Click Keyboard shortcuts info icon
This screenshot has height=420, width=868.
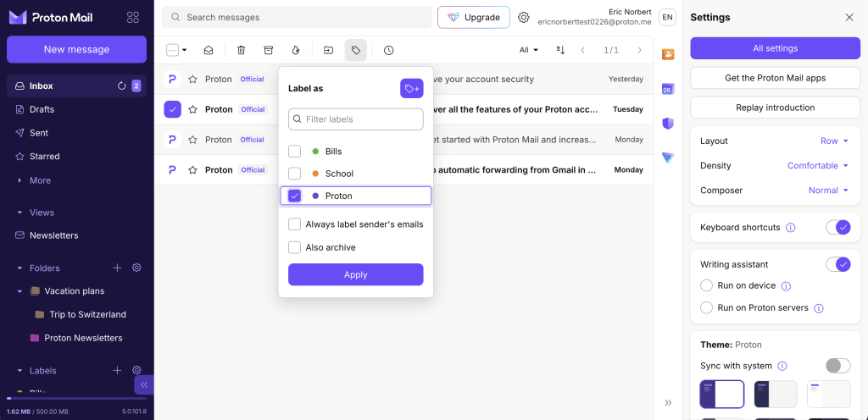pyautogui.click(x=791, y=227)
